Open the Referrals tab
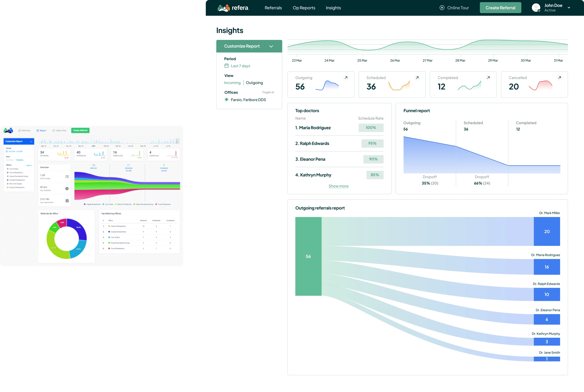 [x=273, y=8]
